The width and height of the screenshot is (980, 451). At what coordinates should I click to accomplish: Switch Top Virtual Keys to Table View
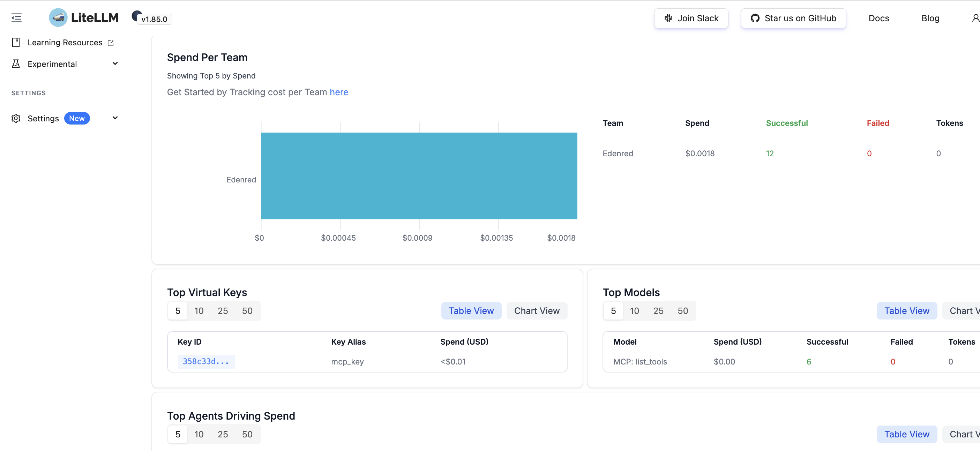pos(471,311)
